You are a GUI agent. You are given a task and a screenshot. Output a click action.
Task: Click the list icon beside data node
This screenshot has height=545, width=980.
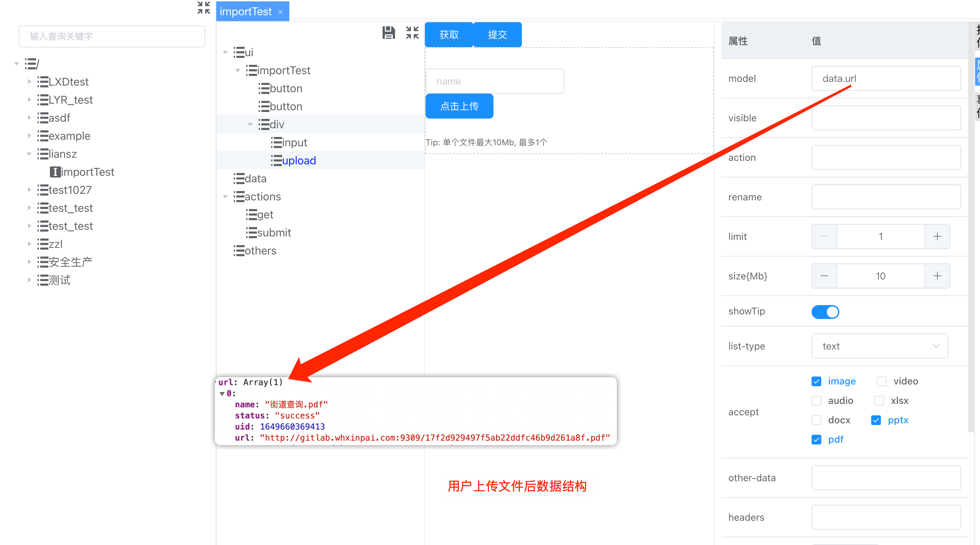click(239, 179)
